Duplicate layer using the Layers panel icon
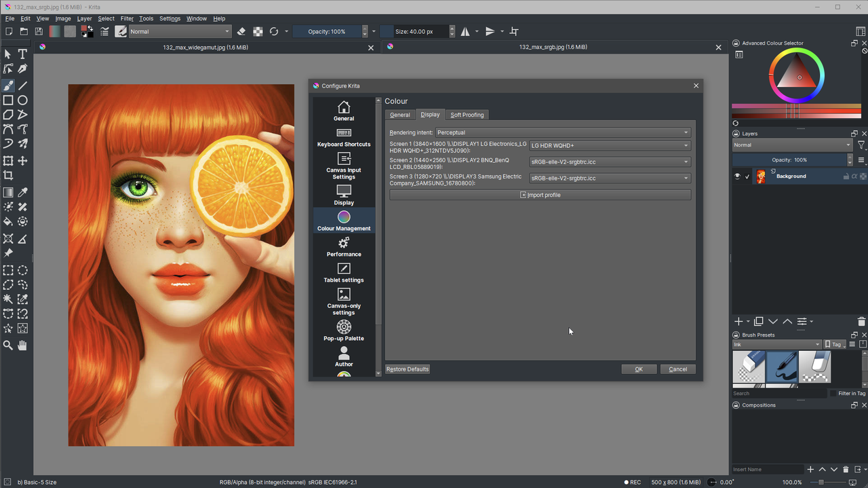The height and width of the screenshot is (488, 868). [x=759, y=322]
